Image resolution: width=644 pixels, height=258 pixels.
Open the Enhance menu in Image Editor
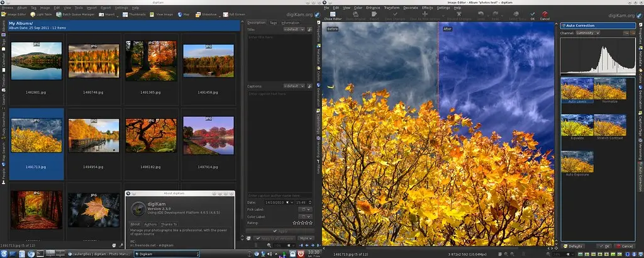tap(372, 8)
